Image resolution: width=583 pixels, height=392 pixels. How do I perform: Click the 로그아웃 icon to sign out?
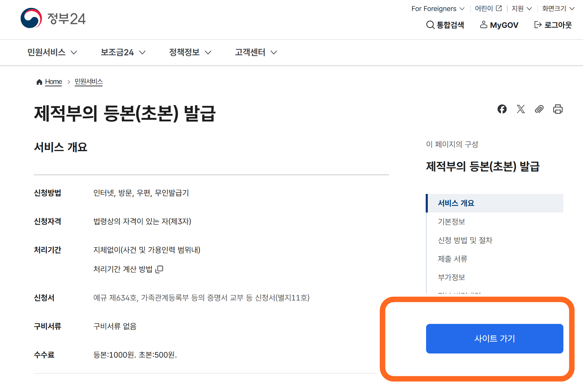click(538, 24)
